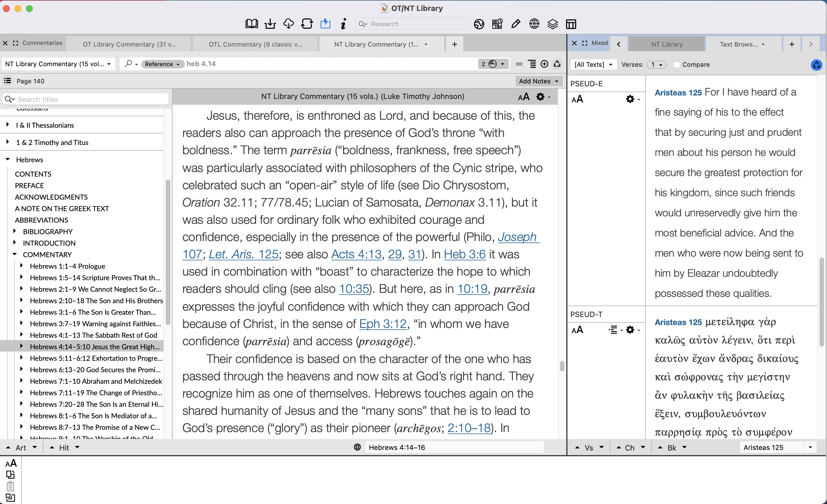Click the info 'i' toolbar icon
Image resolution: width=827 pixels, height=504 pixels.
[x=343, y=24]
